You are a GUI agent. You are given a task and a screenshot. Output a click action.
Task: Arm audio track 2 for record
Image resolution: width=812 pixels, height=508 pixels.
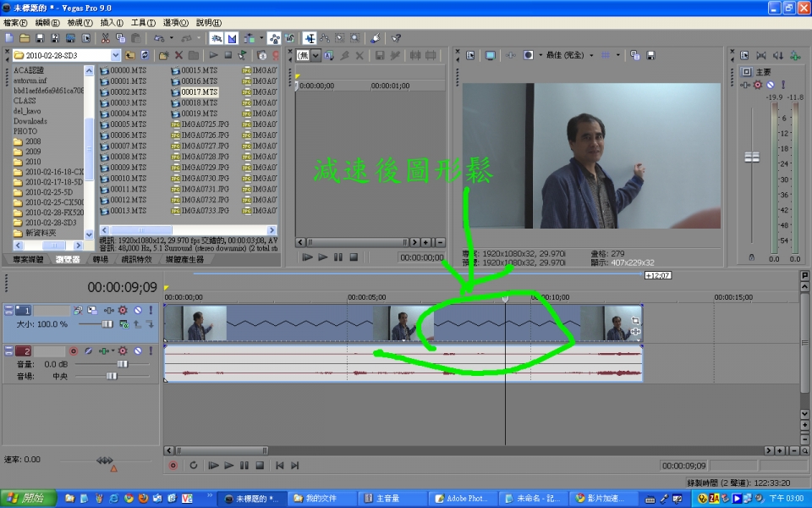(74, 351)
